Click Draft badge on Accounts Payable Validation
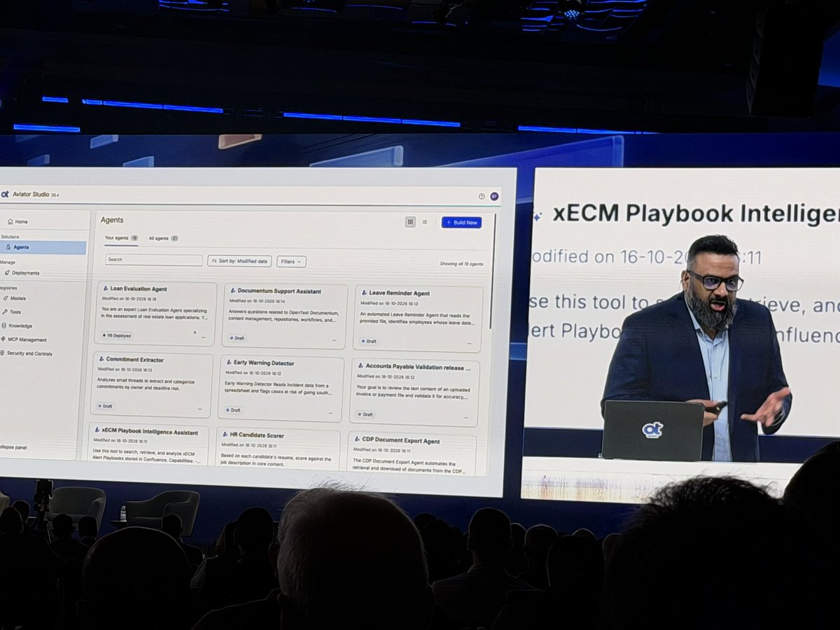840x630 pixels. click(365, 414)
